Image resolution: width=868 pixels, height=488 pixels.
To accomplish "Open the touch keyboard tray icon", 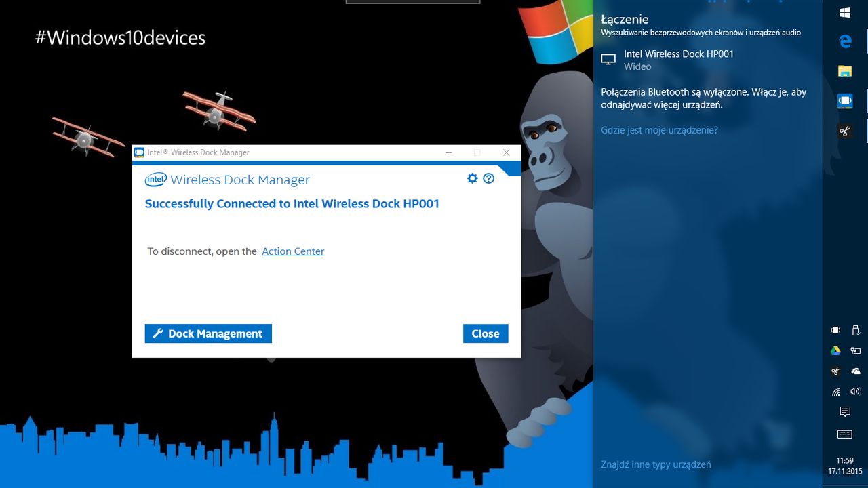I will (x=845, y=434).
